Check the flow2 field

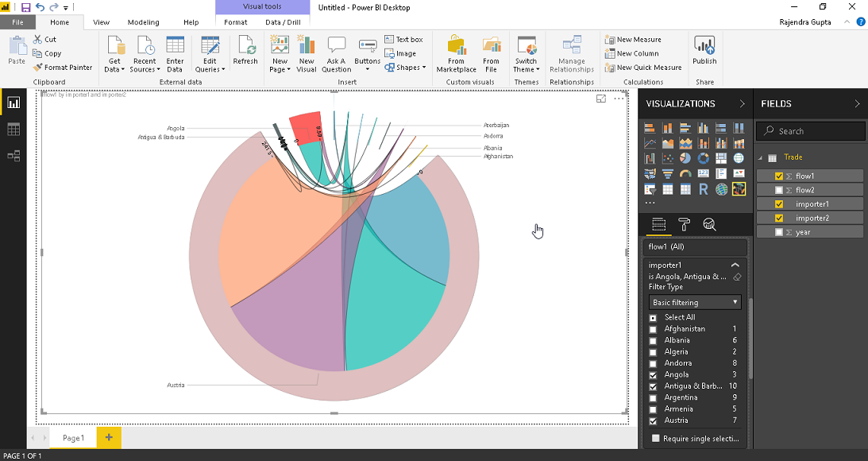(x=779, y=190)
